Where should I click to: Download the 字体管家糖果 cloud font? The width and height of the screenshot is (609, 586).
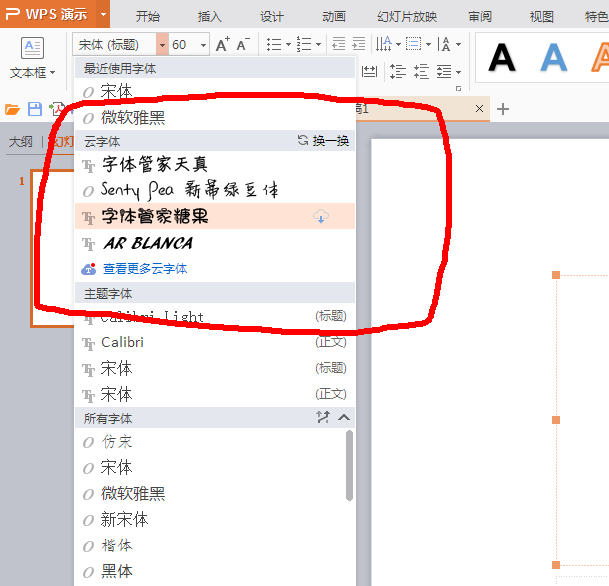tap(321, 216)
